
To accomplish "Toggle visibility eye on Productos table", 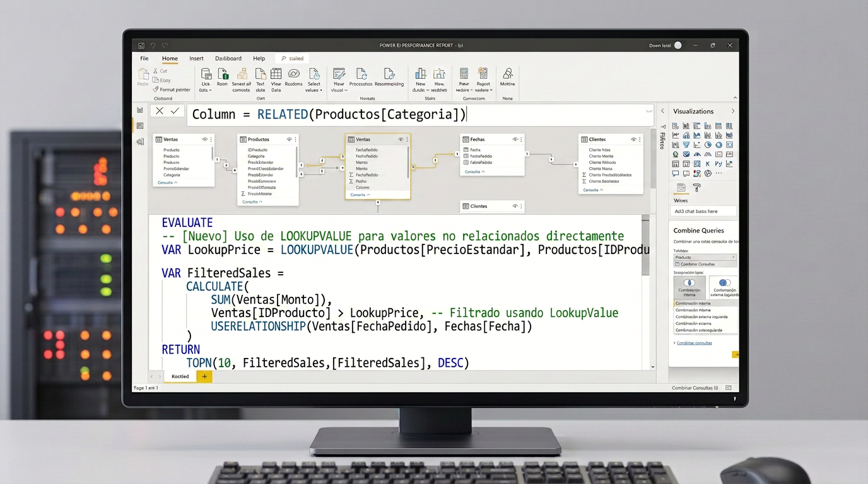I will click(290, 139).
